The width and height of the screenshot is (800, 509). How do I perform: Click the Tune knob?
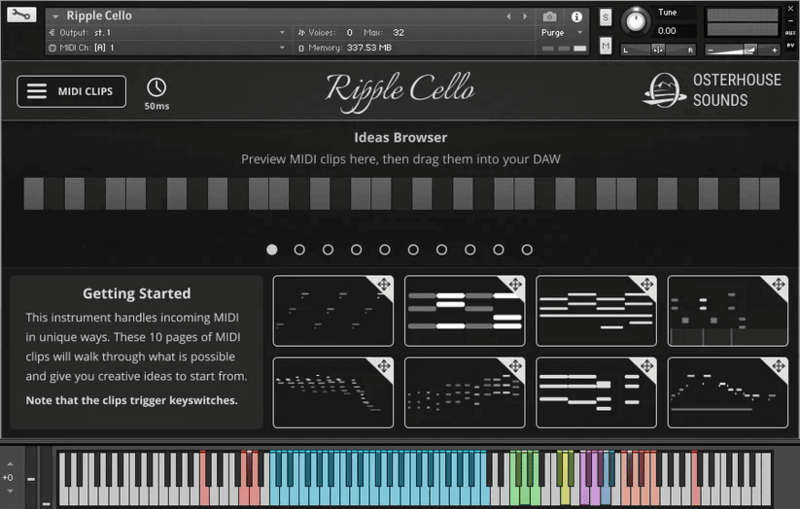coord(636,21)
